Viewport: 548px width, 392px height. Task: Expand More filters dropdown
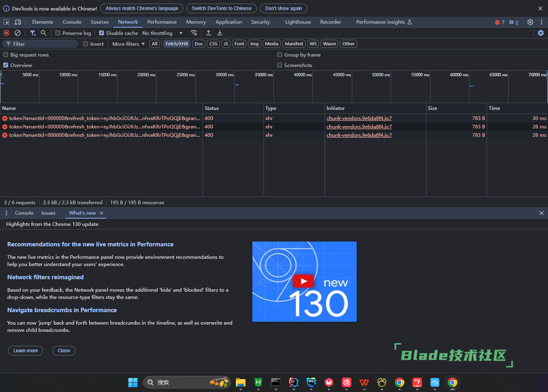(x=128, y=44)
